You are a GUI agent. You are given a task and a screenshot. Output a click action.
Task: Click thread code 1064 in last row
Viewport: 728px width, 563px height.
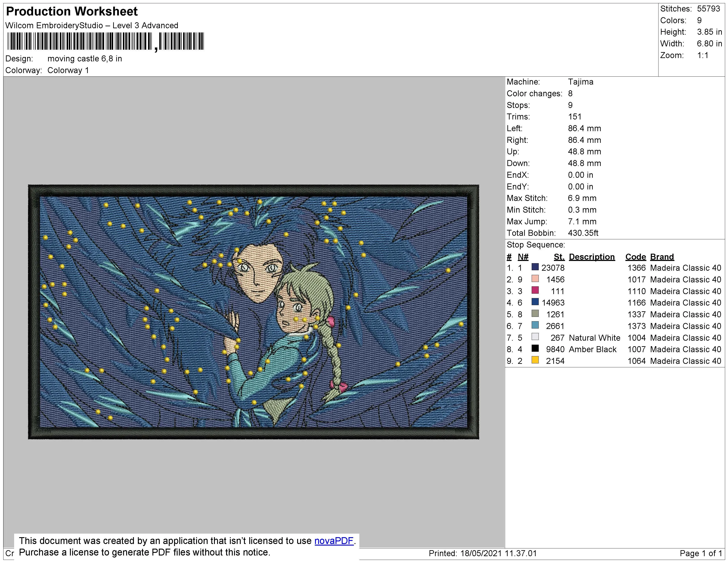coord(636,361)
